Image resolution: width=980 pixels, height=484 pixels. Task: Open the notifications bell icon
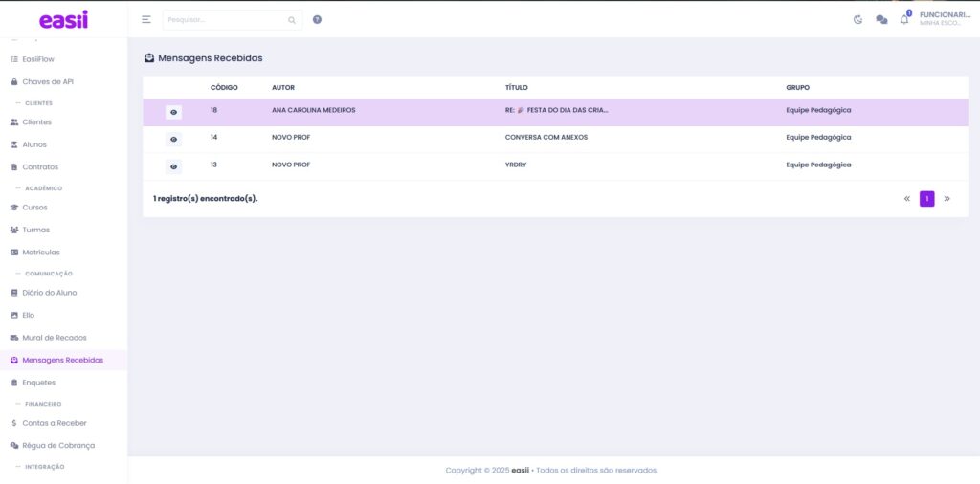point(904,19)
